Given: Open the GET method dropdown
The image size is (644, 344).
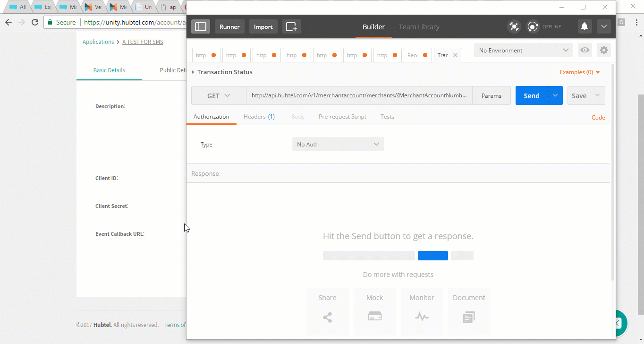Looking at the screenshot, I should point(219,95).
